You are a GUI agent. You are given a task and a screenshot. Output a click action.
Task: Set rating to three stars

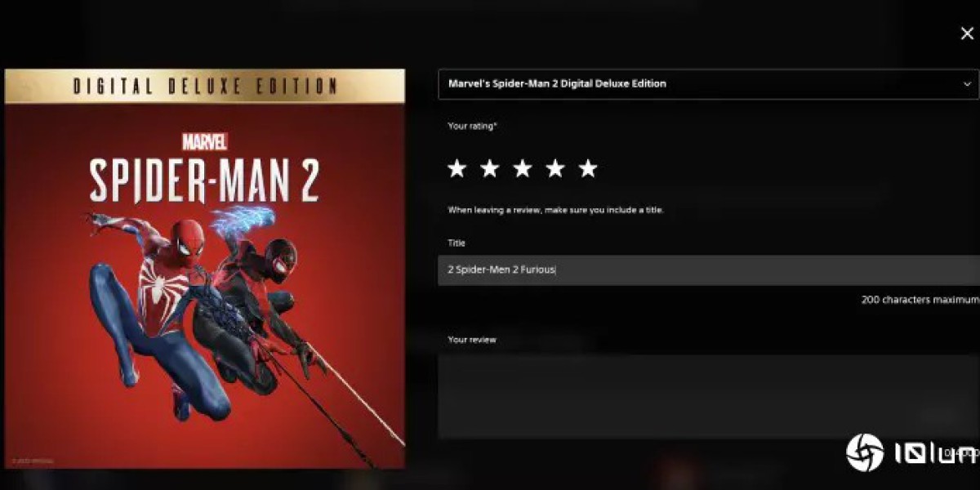(522, 168)
